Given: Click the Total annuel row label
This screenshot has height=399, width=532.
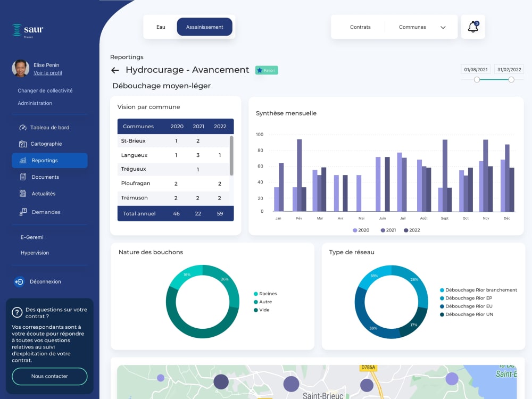Looking at the screenshot, I should coord(139,213).
